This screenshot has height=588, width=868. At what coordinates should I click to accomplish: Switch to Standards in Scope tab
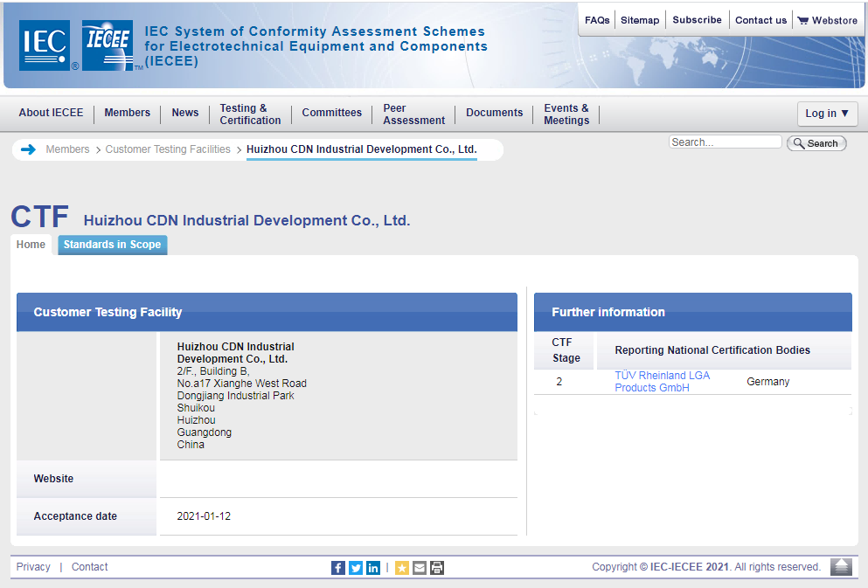pos(113,245)
